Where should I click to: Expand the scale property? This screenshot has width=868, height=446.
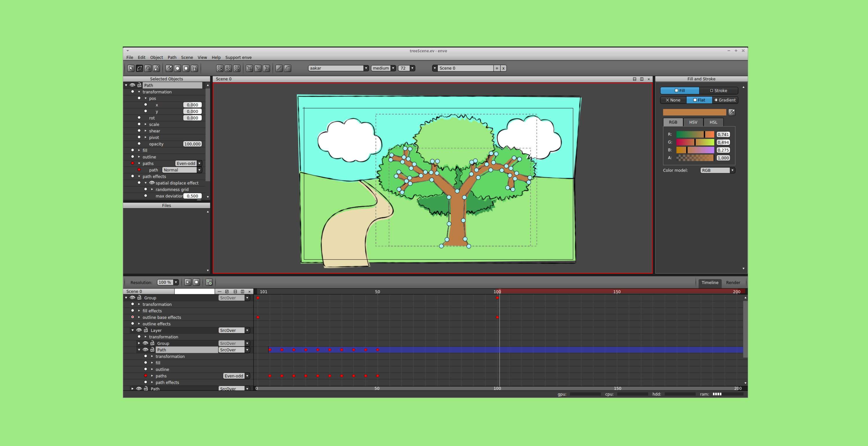(146, 124)
